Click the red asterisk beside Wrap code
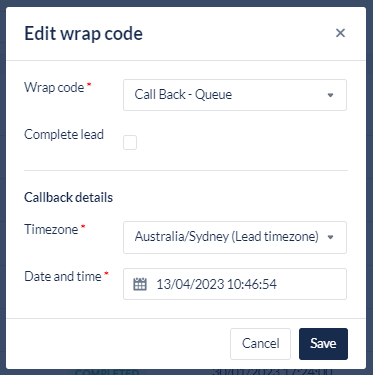Image resolution: width=373 pixels, height=375 pixels. (89, 84)
